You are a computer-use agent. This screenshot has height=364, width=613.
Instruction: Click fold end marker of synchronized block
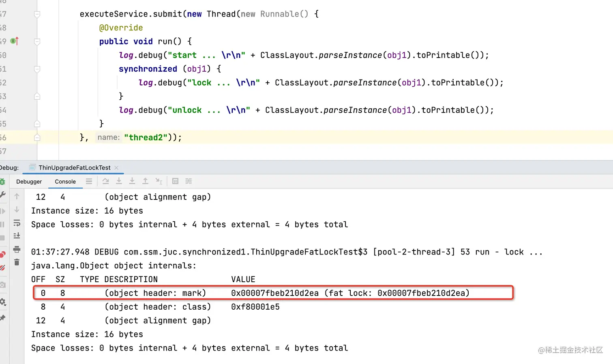coord(37,96)
